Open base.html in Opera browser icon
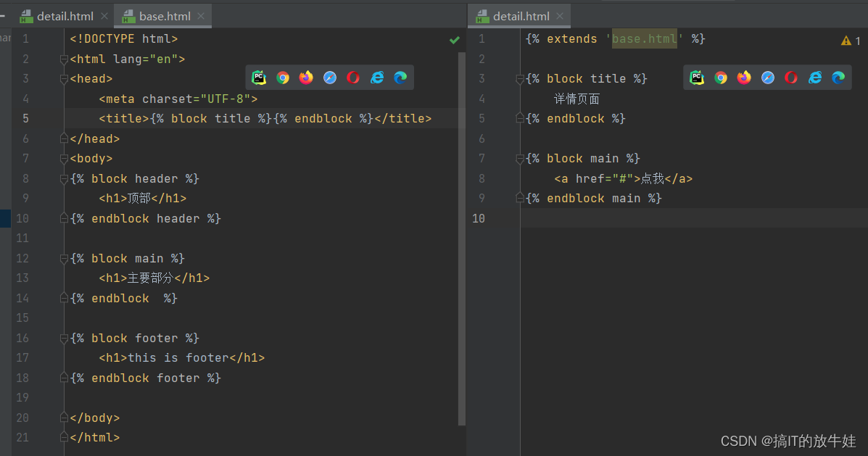The height and width of the screenshot is (456, 868). pos(353,78)
